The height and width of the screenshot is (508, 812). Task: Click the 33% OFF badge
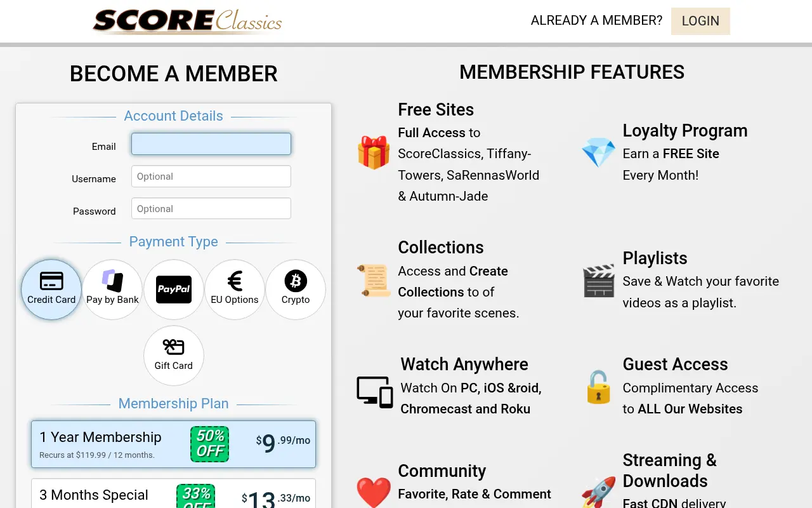[196, 497]
